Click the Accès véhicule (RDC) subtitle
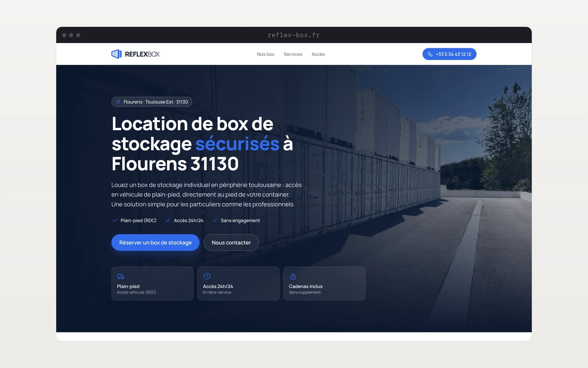The width and height of the screenshot is (588, 368). coord(137,292)
